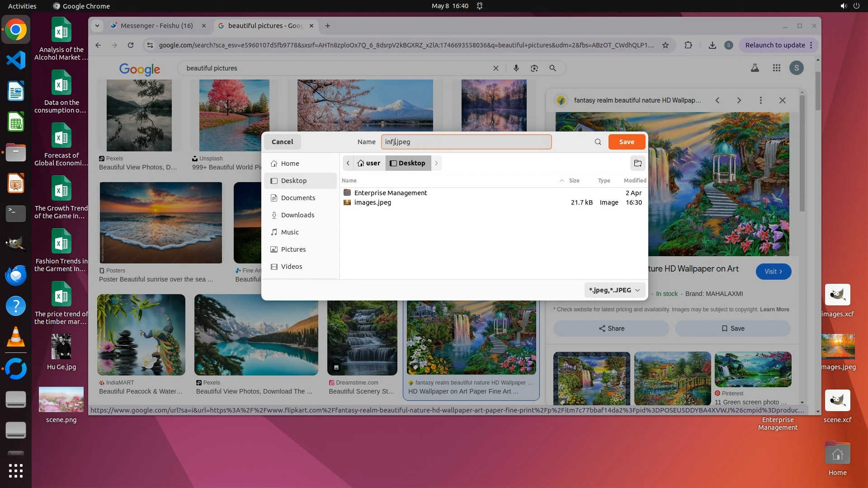
Task: Click the search icon in save dialog
Action: pyautogui.click(x=598, y=142)
